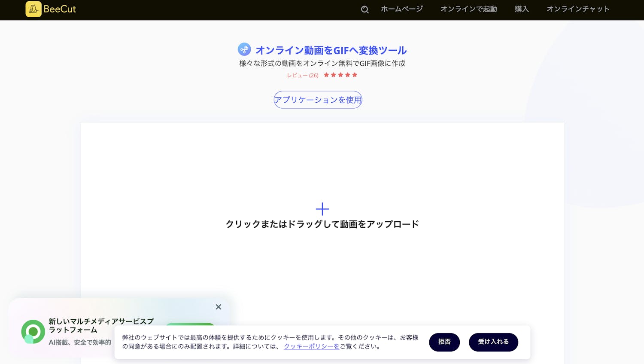This screenshot has width=644, height=364.
Task: Click the BeeCut brand name text
Action: click(60, 9)
